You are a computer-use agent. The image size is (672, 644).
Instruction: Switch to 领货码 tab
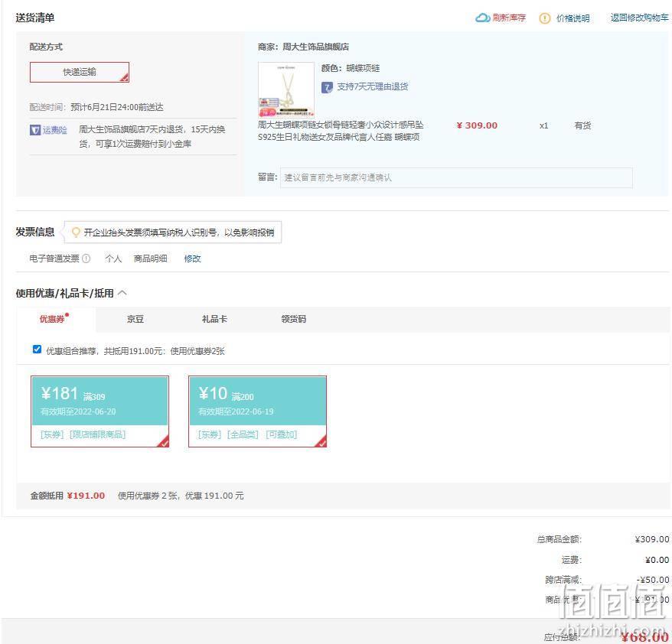click(x=294, y=319)
